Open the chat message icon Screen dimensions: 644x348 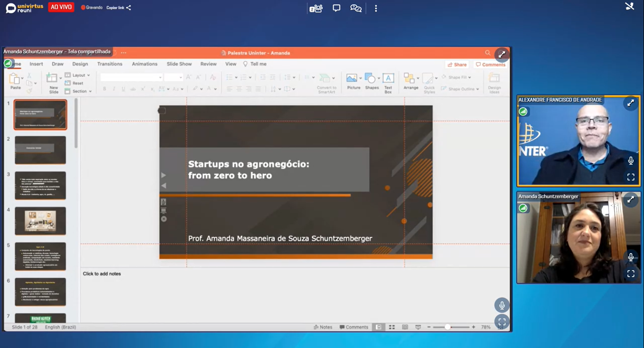pyautogui.click(x=337, y=8)
